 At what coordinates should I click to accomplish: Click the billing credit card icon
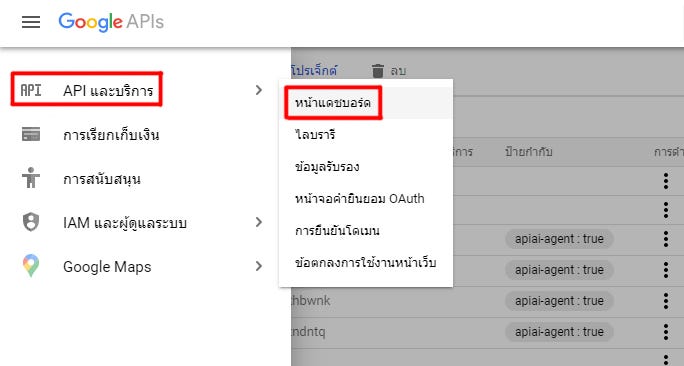click(31, 134)
